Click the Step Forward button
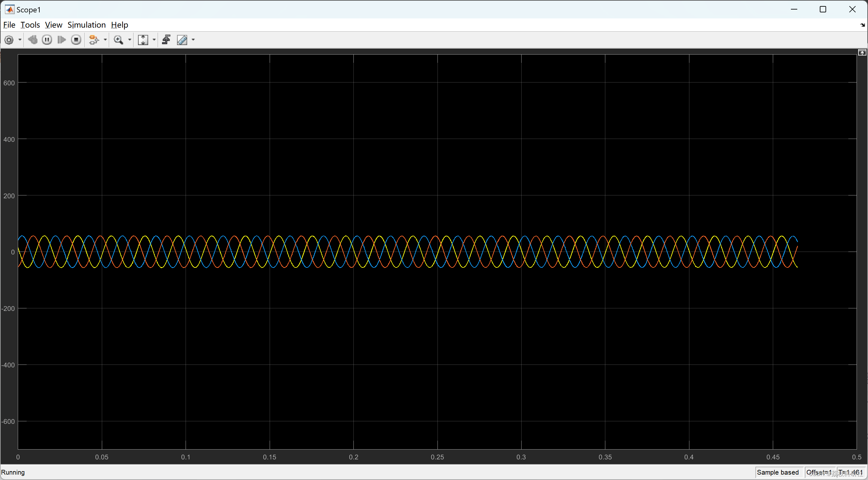 61,40
